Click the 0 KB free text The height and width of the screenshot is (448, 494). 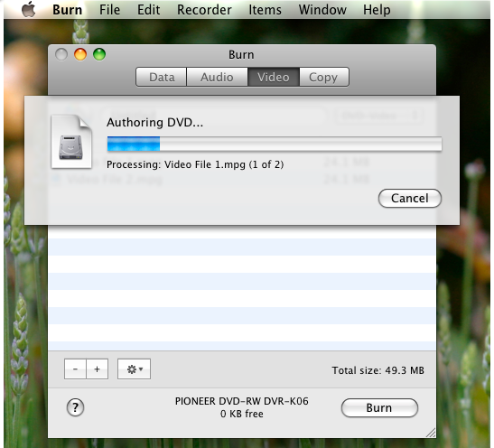click(x=242, y=414)
